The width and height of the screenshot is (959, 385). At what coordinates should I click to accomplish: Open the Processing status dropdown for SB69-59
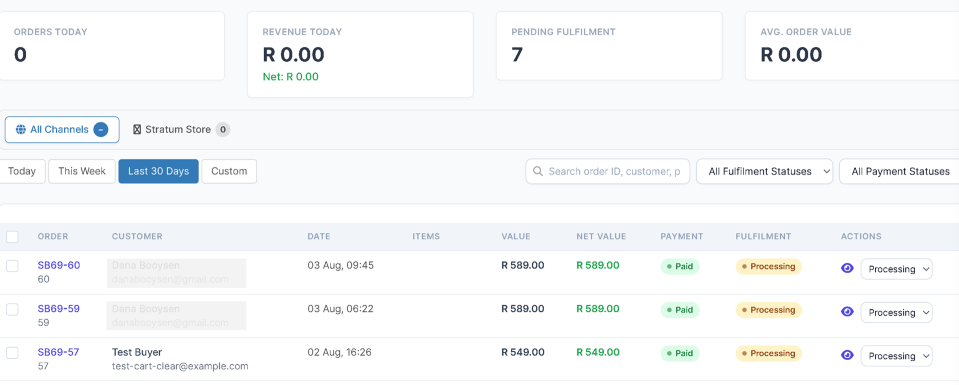[x=897, y=312]
